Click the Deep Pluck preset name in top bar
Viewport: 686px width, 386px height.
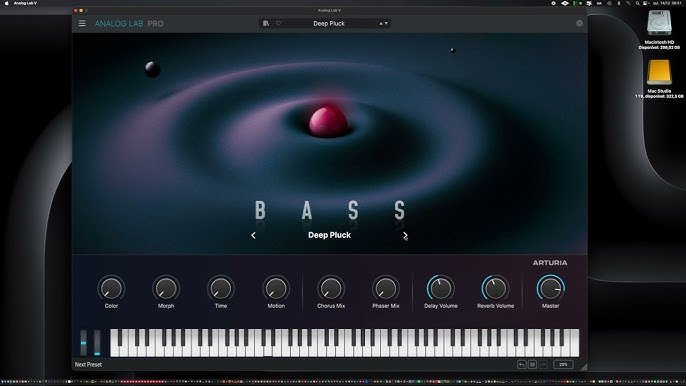(x=329, y=24)
